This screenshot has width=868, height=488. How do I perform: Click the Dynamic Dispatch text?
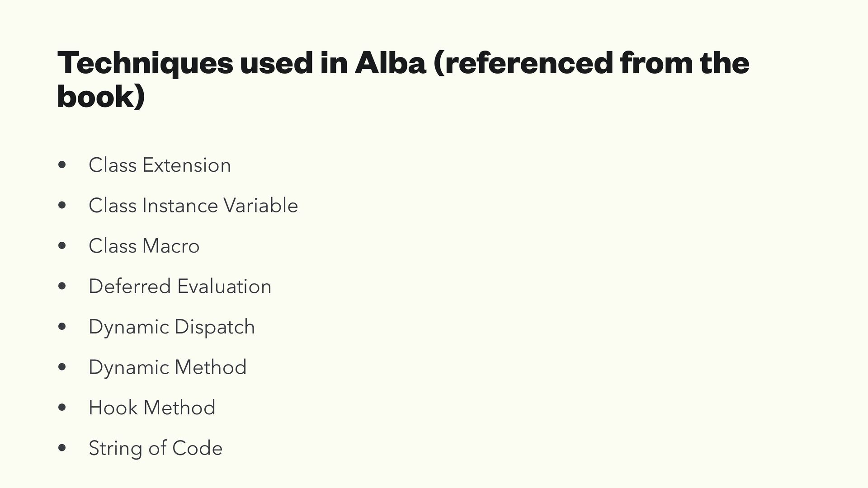pyautogui.click(x=172, y=327)
